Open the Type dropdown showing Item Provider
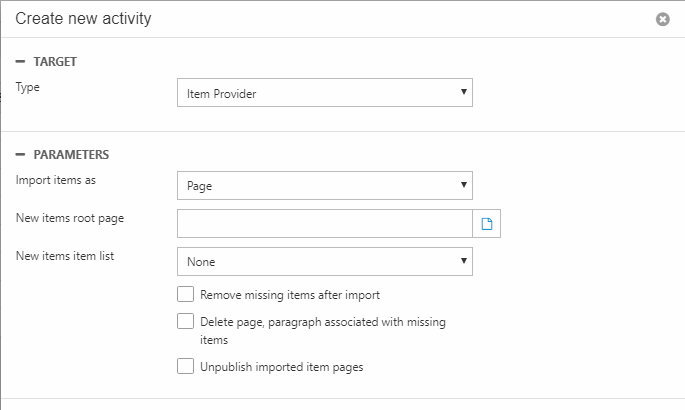This screenshot has width=685, height=410. [x=324, y=93]
